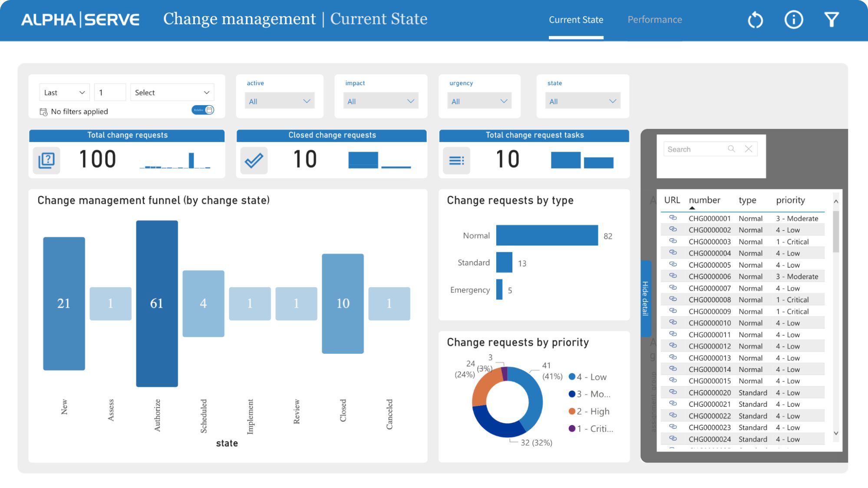Select the Current State tab
The width and height of the screenshot is (868, 488).
click(576, 20)
